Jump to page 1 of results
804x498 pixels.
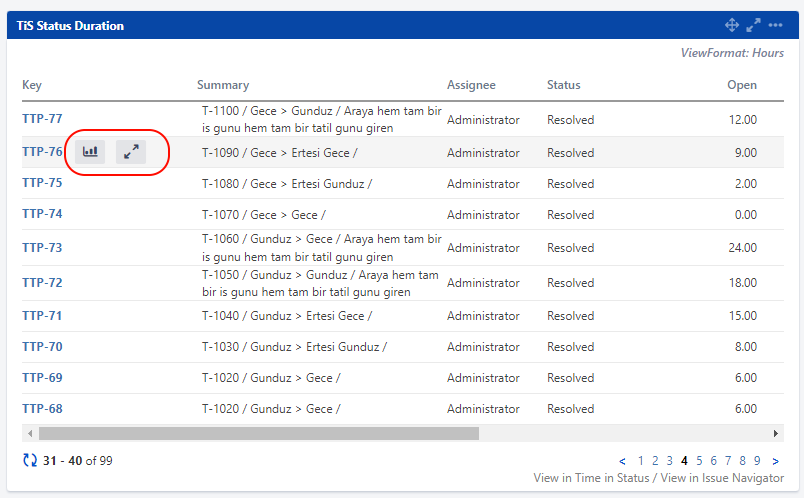[641, 461]
